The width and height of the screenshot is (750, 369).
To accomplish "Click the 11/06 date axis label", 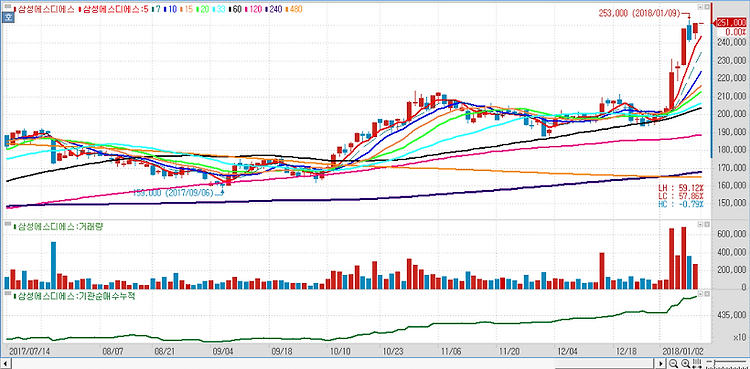I will point(451,351).
